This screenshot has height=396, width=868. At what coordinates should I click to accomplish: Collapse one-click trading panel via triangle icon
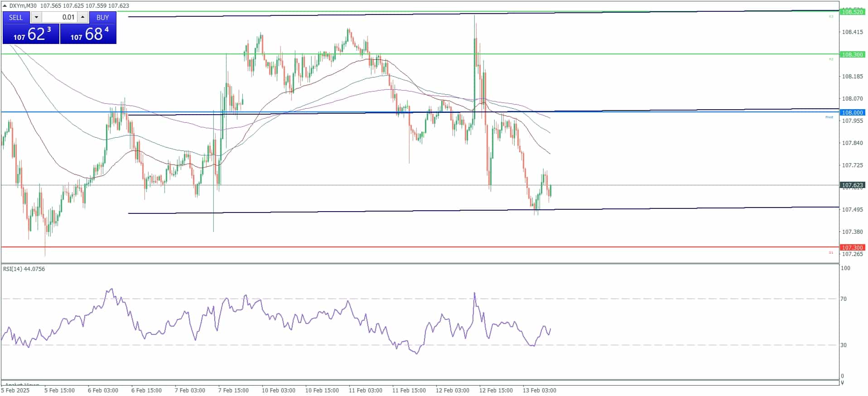pyautogui.click(x=5, y=5)
